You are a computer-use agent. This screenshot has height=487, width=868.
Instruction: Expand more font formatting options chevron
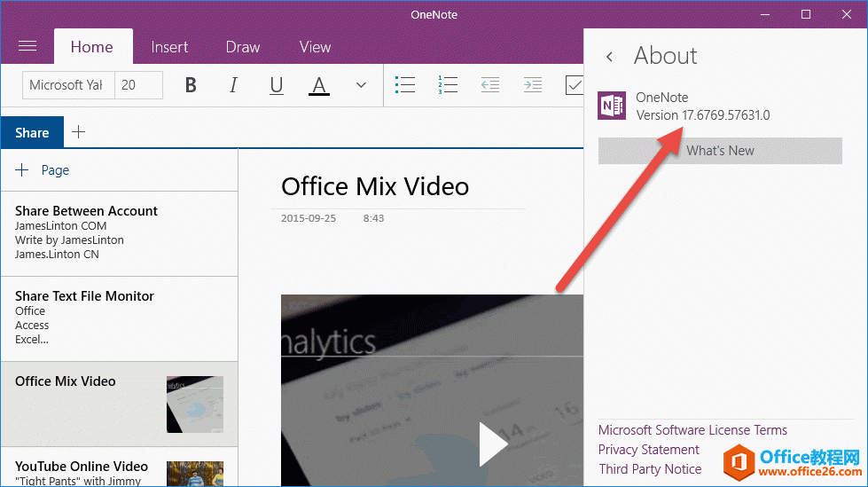[361, 85]
